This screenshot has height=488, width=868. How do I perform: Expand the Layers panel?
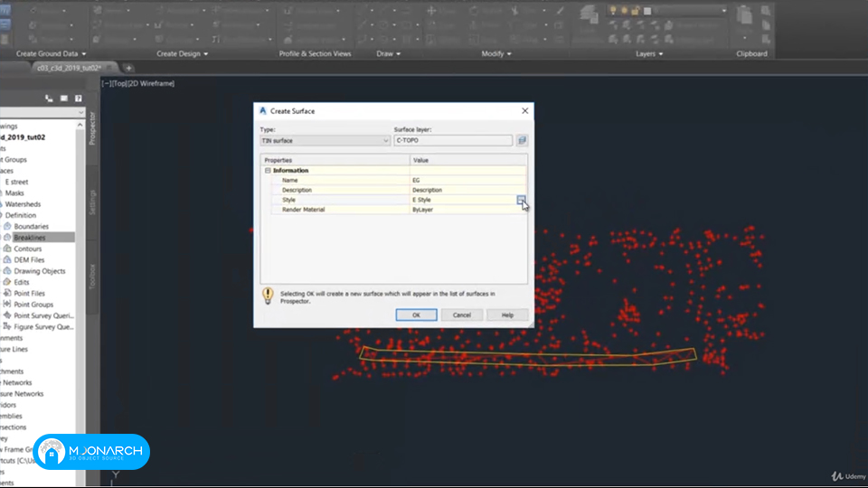tap(649, 53)
